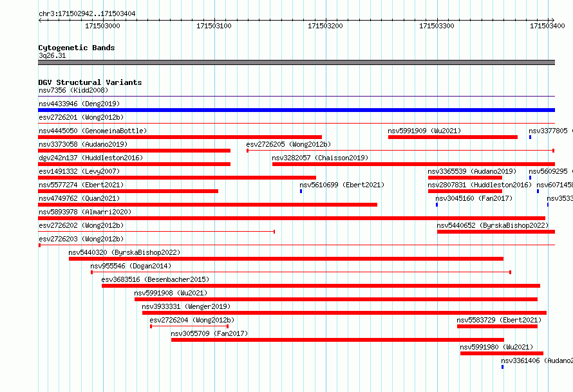
Task: Click esv2726203 (Wong2012b) label
Action: pos(81,239)
